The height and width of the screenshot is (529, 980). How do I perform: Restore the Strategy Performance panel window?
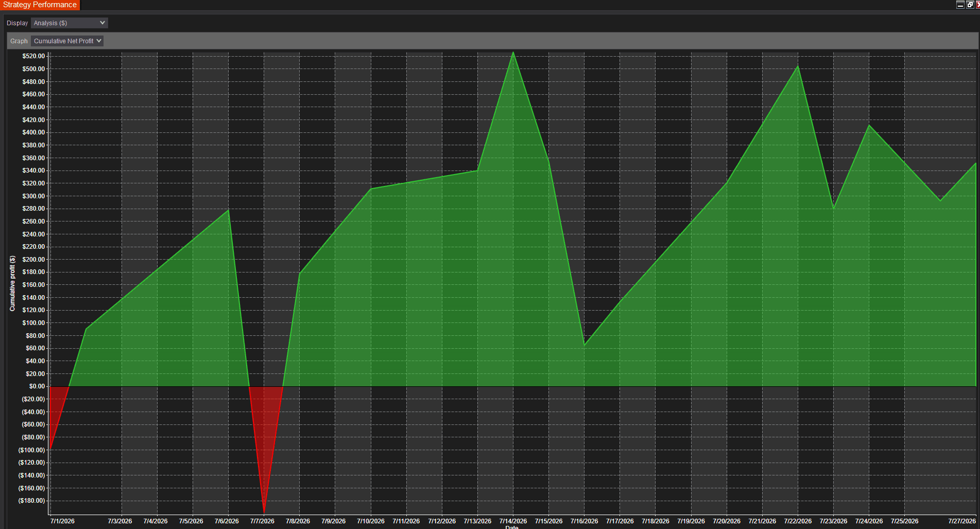coord(970,5)
